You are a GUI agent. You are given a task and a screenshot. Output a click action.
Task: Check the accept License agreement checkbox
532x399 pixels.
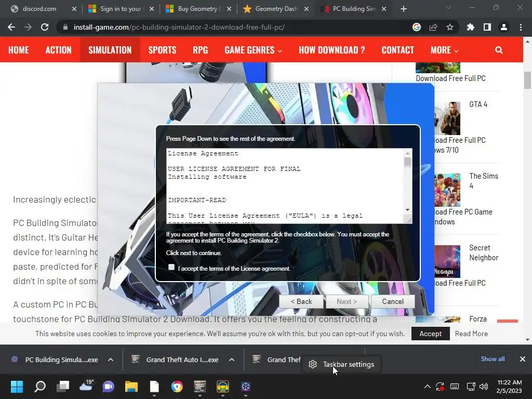pyautogui.click(x=171, y=268)
